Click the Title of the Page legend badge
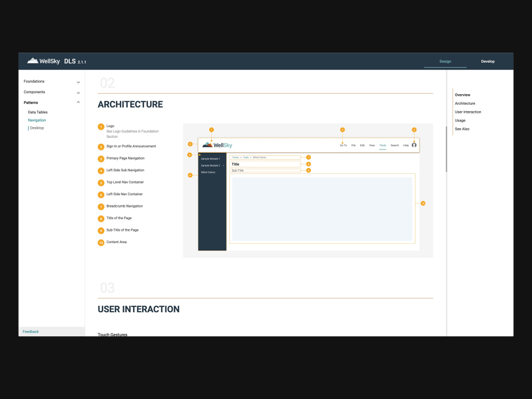The image size is (532, 399). (x=101, y=219)
